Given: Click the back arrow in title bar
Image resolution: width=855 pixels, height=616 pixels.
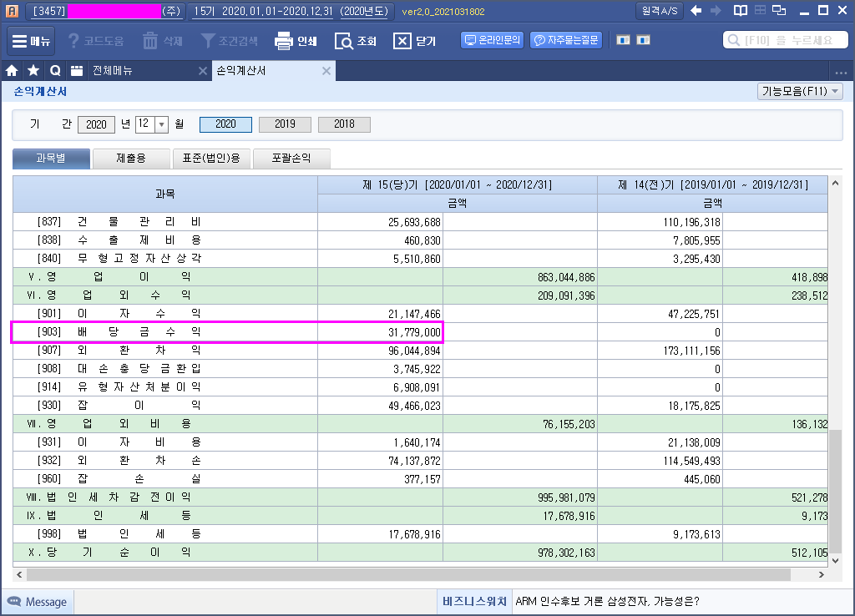Looking at the screenshot, I should (x=696, y=11).
